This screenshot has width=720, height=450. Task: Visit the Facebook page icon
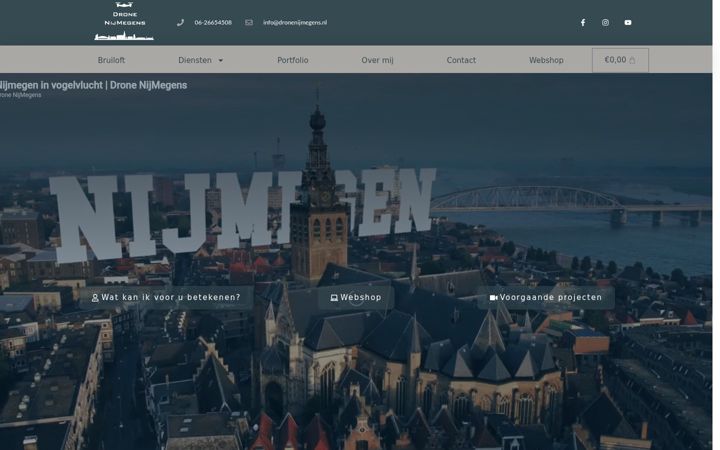pos(583,22)
